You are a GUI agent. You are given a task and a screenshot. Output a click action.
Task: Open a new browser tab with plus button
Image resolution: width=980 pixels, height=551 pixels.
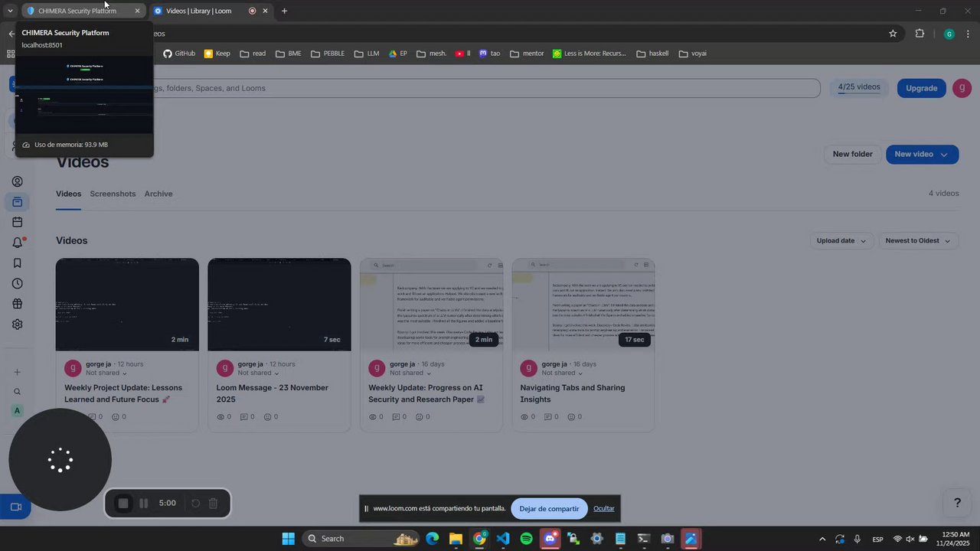[284, 11]
